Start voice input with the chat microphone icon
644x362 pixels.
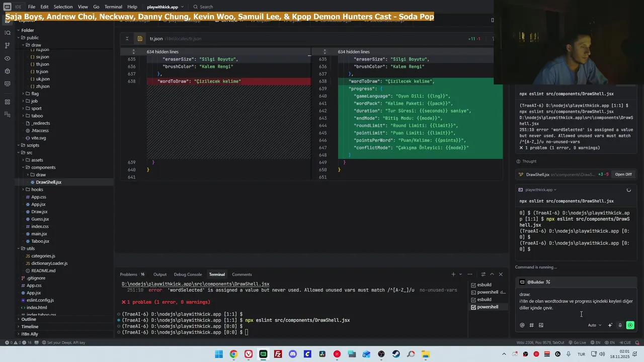point(620,325)
